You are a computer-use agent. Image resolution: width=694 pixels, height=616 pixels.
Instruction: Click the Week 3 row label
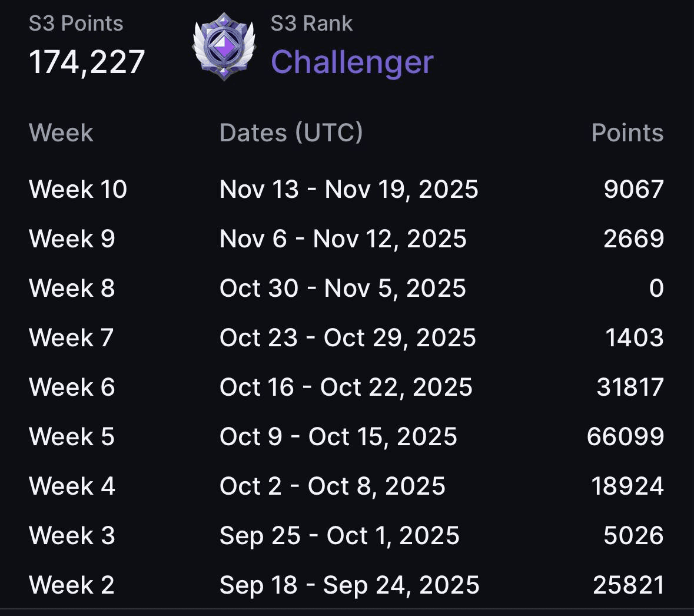pos(72,536)
